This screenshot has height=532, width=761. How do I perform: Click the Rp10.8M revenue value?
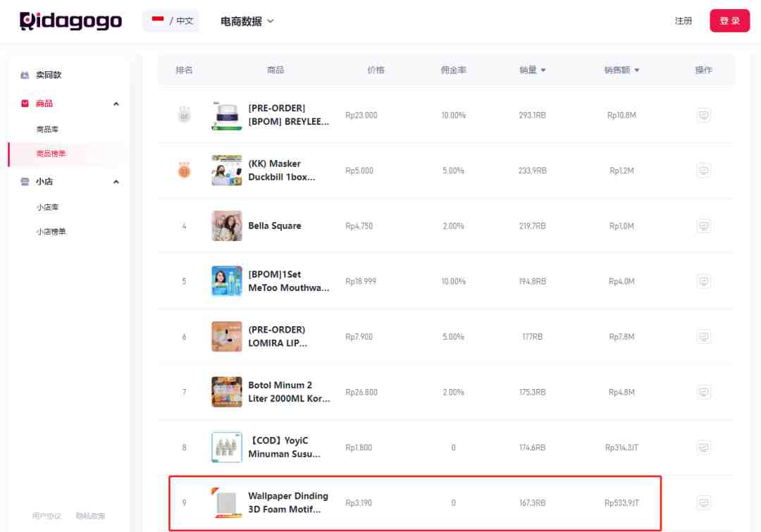point(621,115)
